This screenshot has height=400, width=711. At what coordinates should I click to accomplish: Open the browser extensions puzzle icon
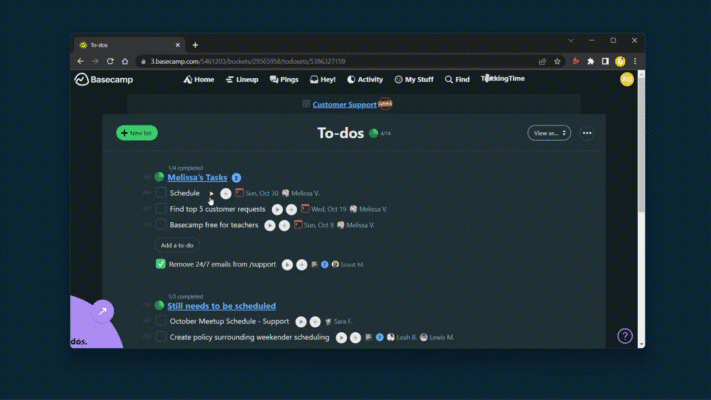[x=590, y=61]
